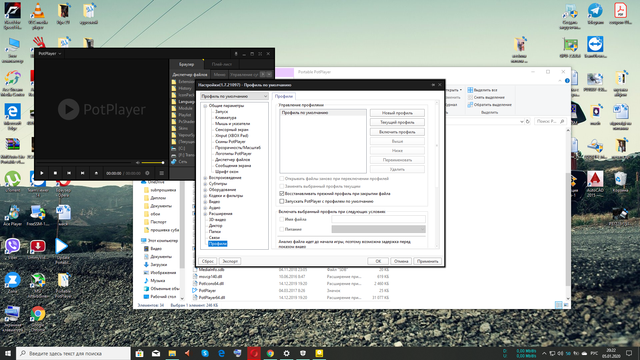Select the Профили tab in settings dialog
Viewport: 640px width, 360px height.
pyautogui.click(x=284, y=96)
